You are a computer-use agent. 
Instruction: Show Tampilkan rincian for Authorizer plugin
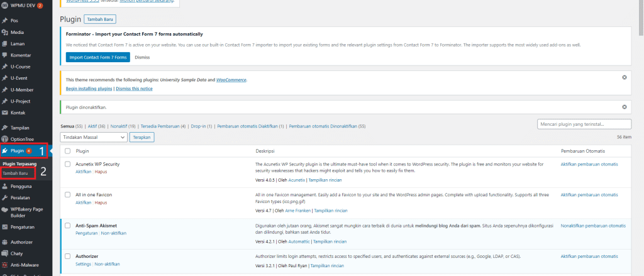click(x=327, y=266)
